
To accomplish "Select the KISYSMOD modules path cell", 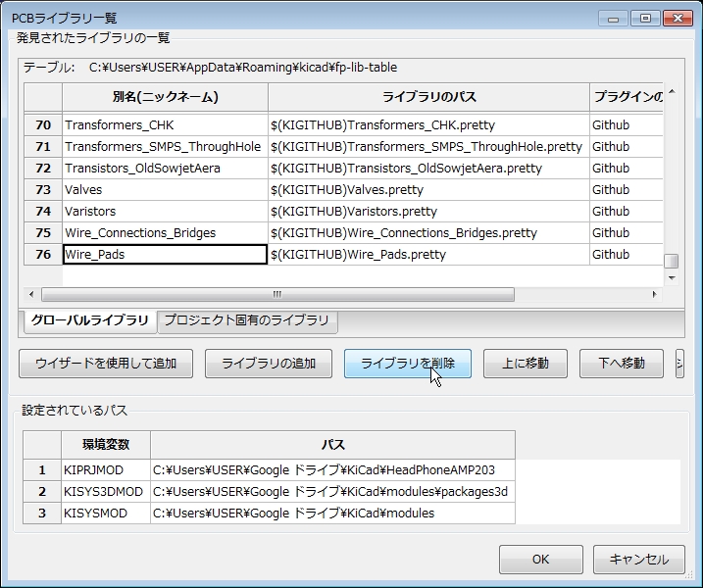I will pos(332,514).
